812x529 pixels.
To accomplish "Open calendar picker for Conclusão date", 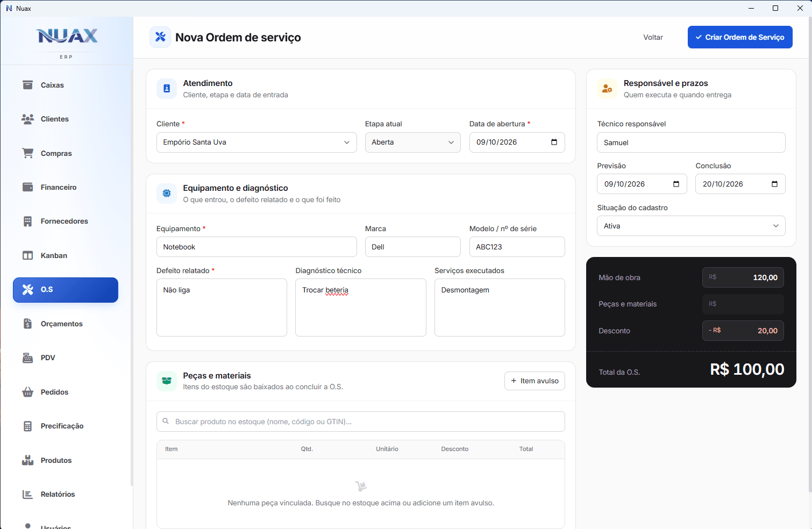I will pos(774,184).
